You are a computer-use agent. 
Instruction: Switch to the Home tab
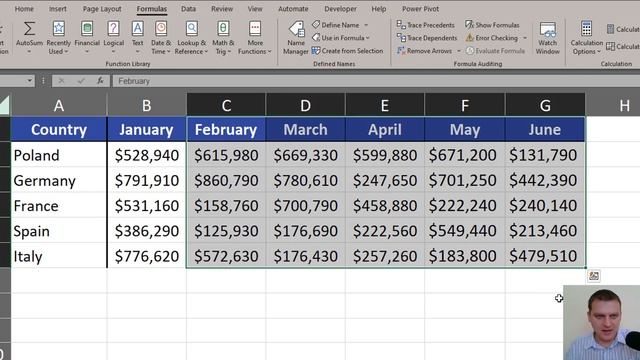pos(24,9)
